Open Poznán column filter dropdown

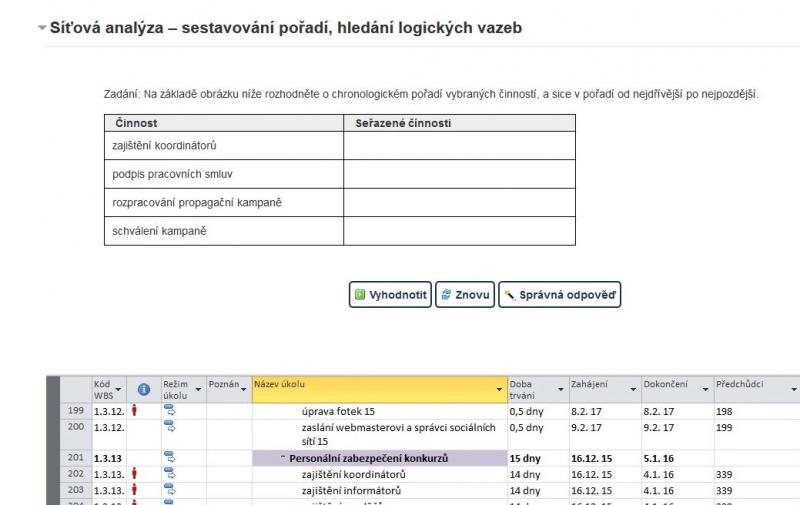click(x=243, y=390)
